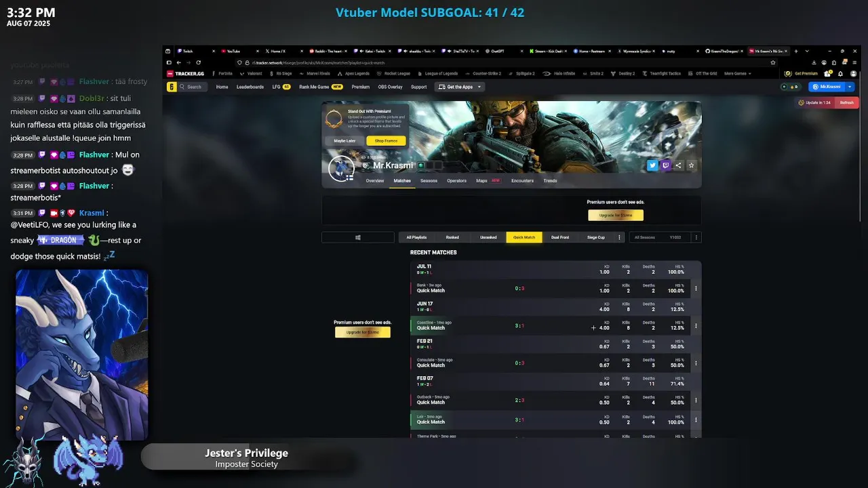
Task: Click Upgrade button in top ad banner
Action: pos(616,215)
